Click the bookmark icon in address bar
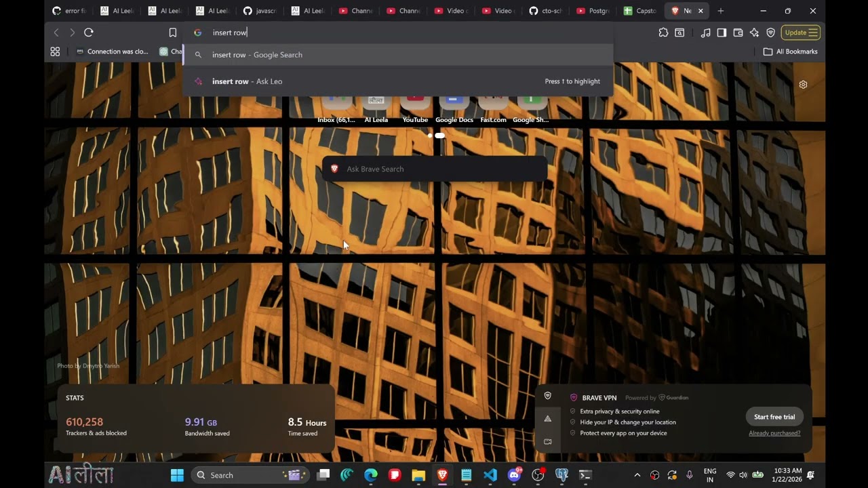This screenshot has width=868, height=488. [173, 33]
